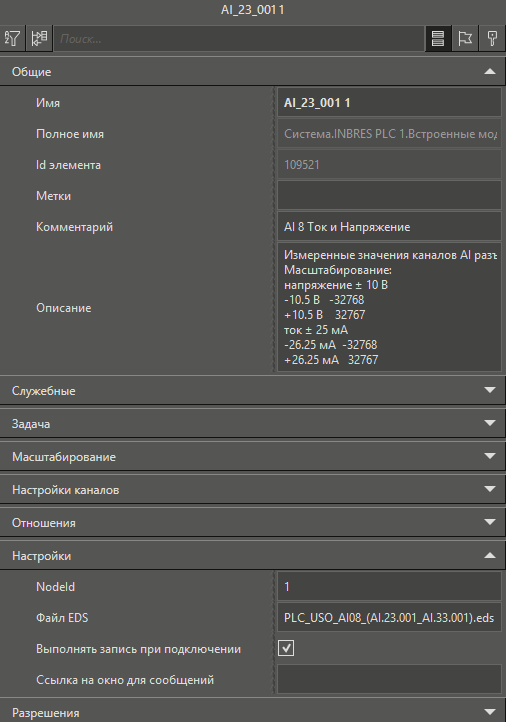Focus the Поиск search field
This screenshot has width=506, height=722.
click(239, 39)
